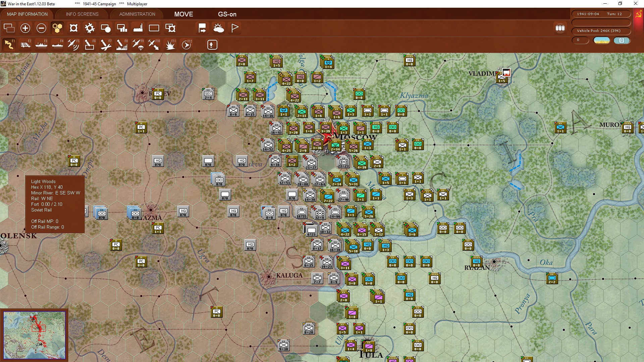Click the minimap in the corner

tap(35, 335)
